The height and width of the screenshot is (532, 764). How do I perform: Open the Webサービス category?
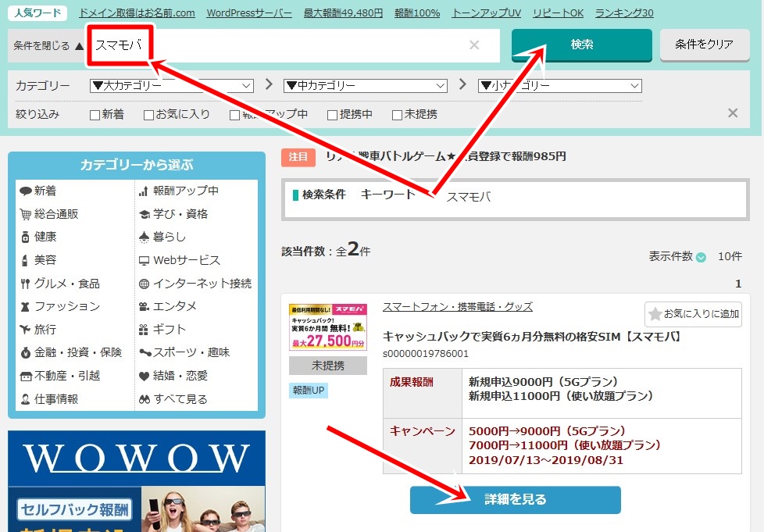(x=187, y=260)
